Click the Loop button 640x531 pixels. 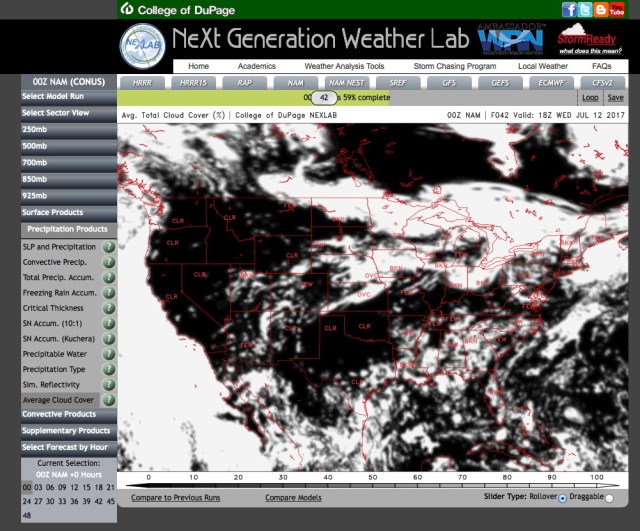[590, 98]
